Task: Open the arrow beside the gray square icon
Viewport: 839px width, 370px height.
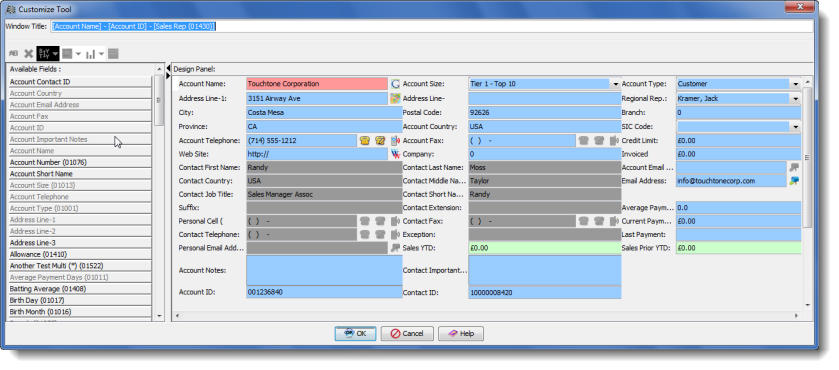Action: 78,54
